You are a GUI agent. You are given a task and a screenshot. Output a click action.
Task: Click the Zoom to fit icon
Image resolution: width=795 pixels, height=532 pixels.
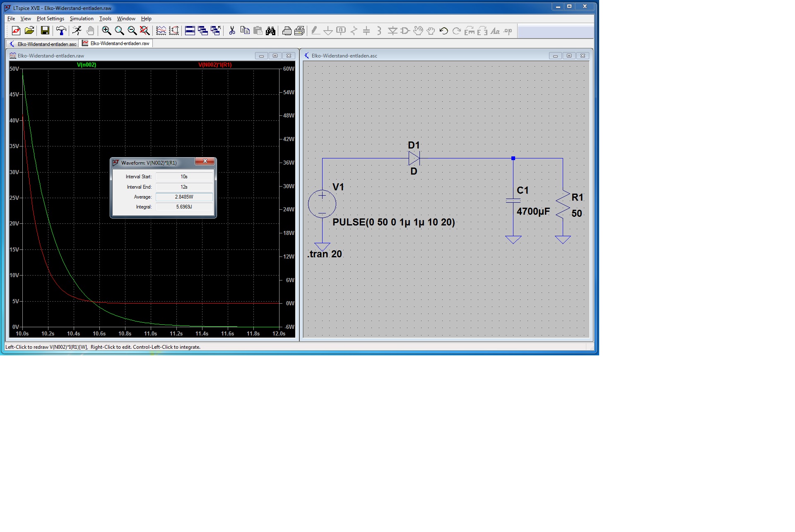[145, 31]
